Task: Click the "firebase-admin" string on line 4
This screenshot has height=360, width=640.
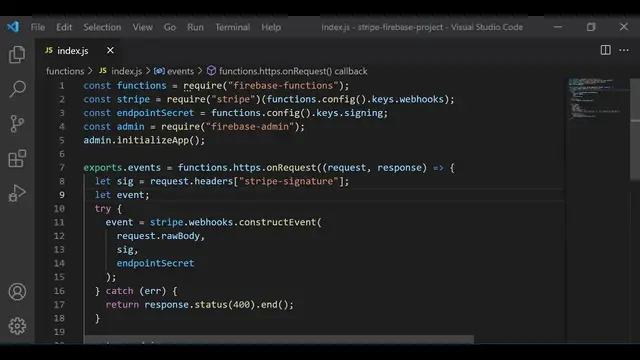Action: point(250,127)
